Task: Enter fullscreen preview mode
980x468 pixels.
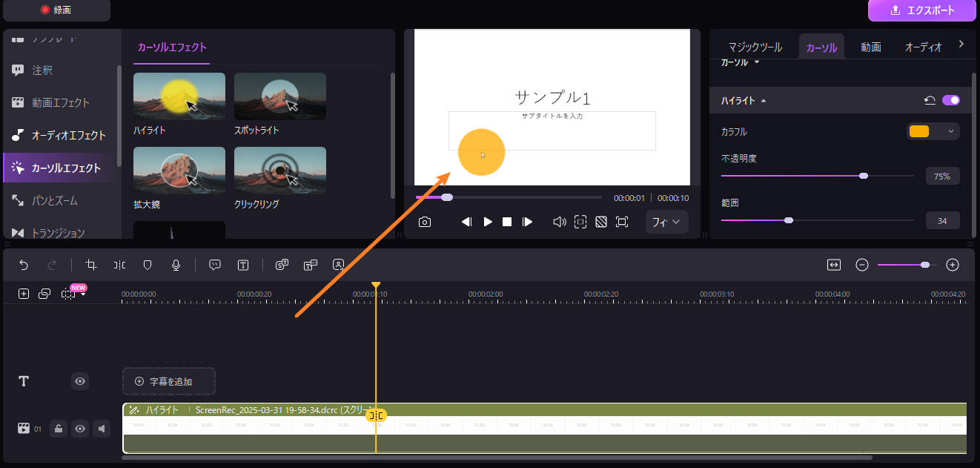Action: 622,222
